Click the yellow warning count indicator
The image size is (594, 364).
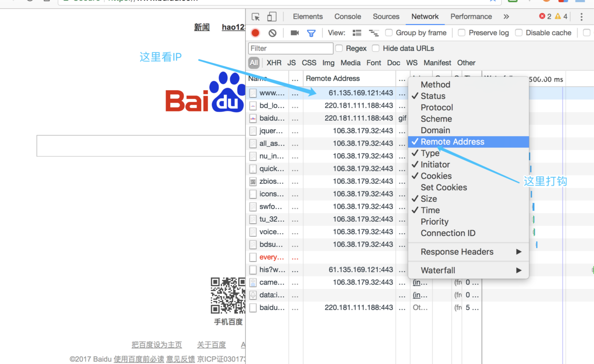561,16
